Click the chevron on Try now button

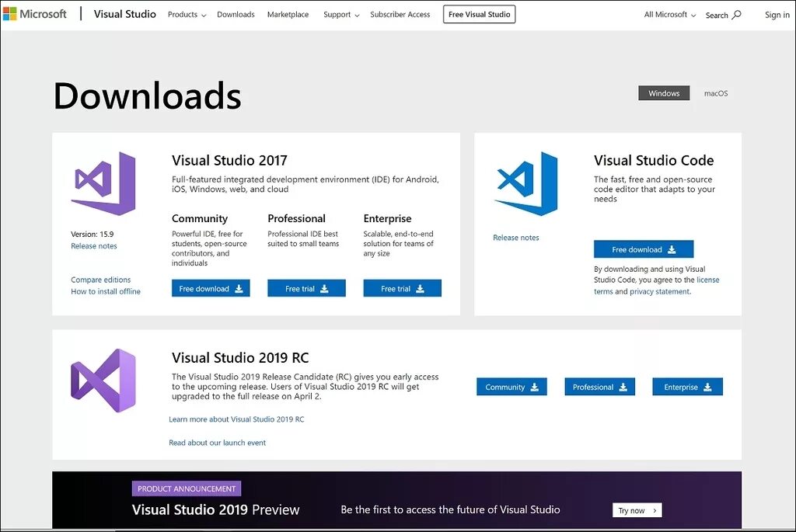pos(655,511)
